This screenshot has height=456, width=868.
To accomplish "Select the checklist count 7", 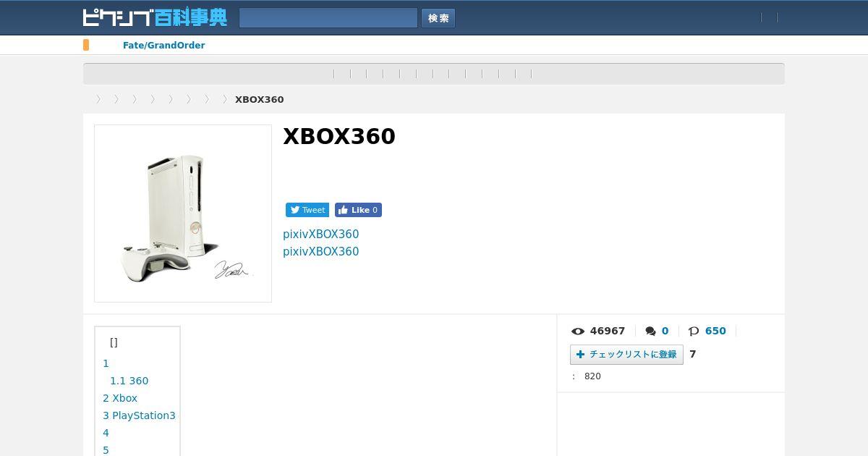I will pyautogui.click(x=693, y=354).
